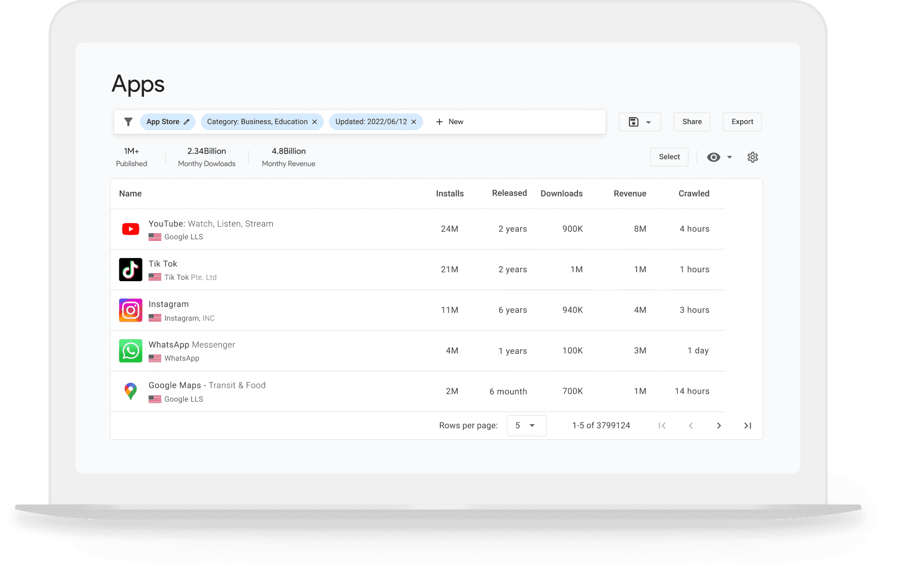The width and height of the screenshot is (924, 575).
Task: Toggle column visibility eye icon
Action: point(713,157)
